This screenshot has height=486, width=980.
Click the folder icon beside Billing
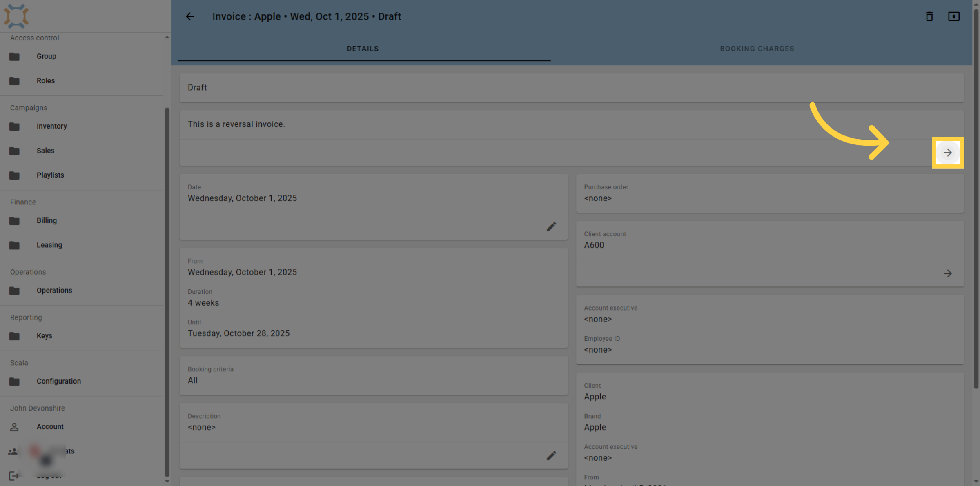click(14, 221)
